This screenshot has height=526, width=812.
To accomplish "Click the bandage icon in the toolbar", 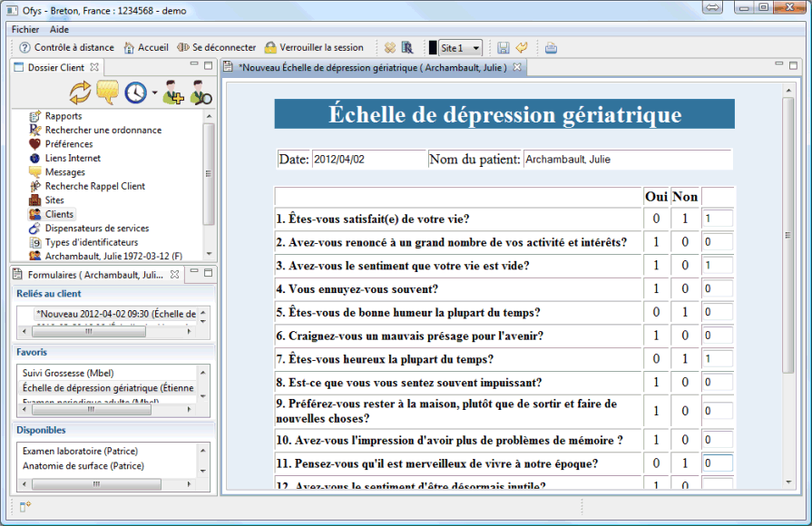I will (390, 48).
